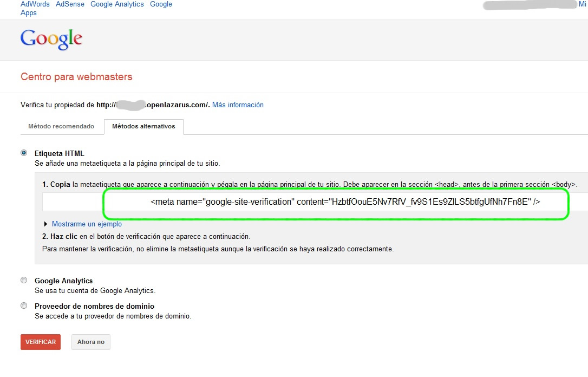This screenshot has width=588, height=377.
Task: Switch to Métodos alternativos tab
Action: click(x=143, y=126)
